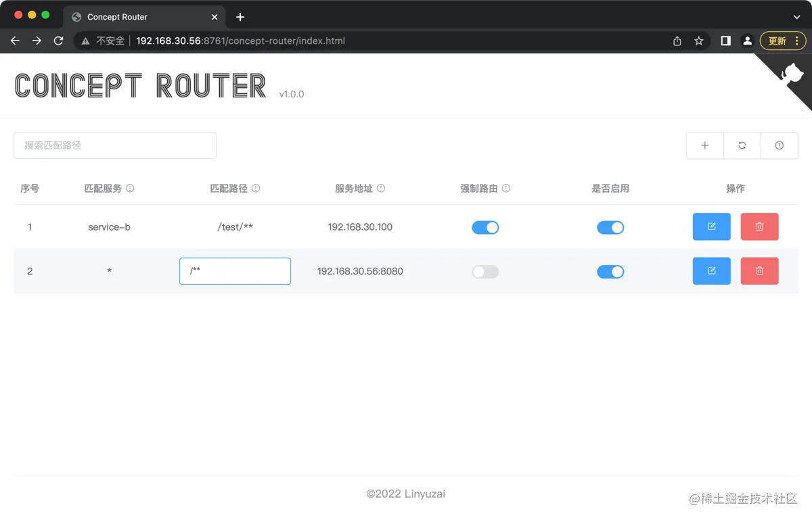Click the info circle toolbar button
Viewport: 812px width, 520px height.
tap(780, 145)
